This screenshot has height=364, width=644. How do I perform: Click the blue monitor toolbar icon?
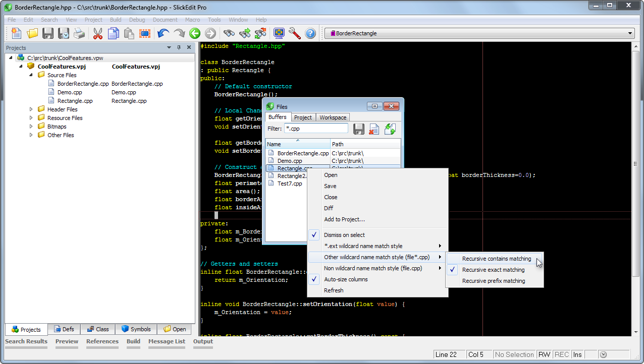(x=279, y=33)
